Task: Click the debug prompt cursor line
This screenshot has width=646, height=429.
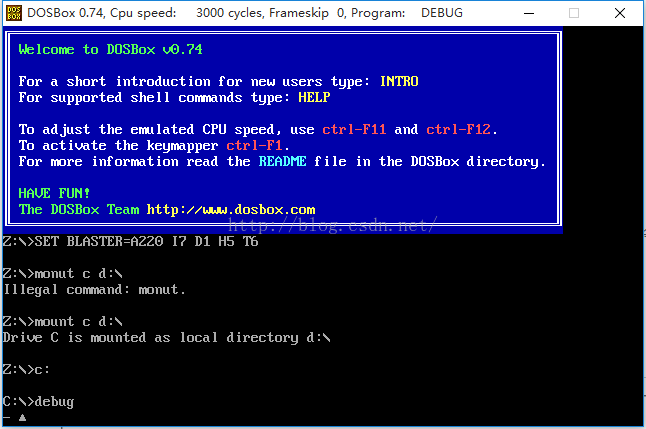Action: point(15,417)
